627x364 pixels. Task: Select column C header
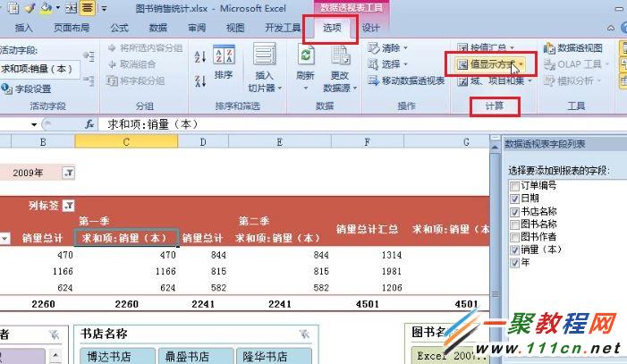coord(126,142)
